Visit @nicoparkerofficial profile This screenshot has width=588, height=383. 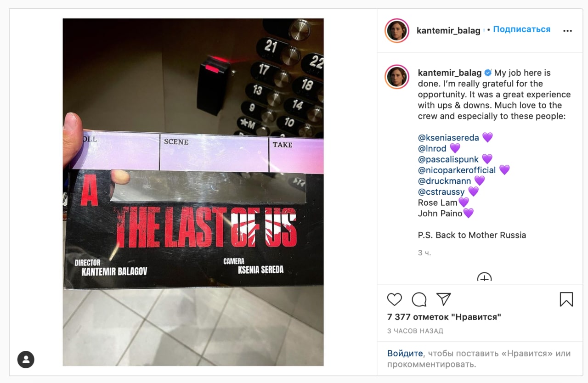pos(457,170)
